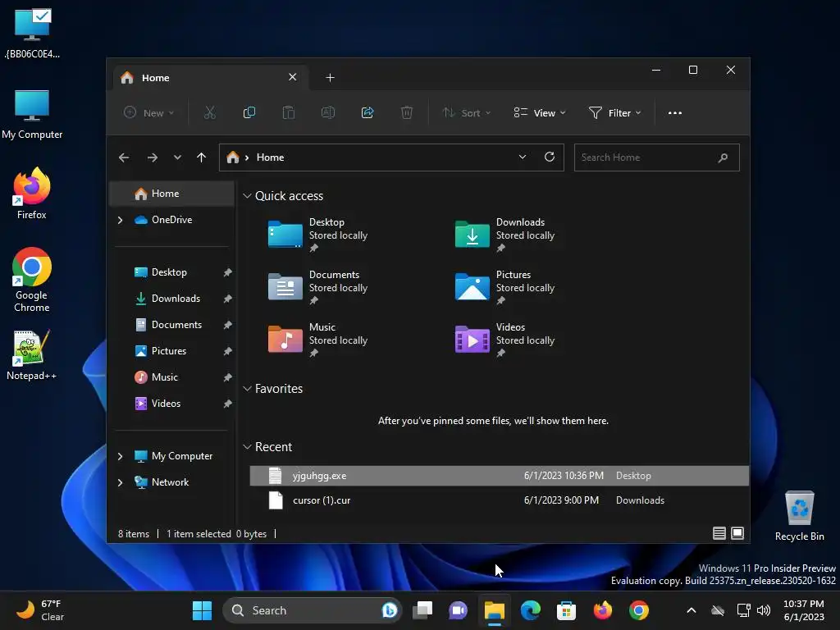This screenshot has width=840, height=630.
Task: Show hidden system tray icons
Action: 691,610
